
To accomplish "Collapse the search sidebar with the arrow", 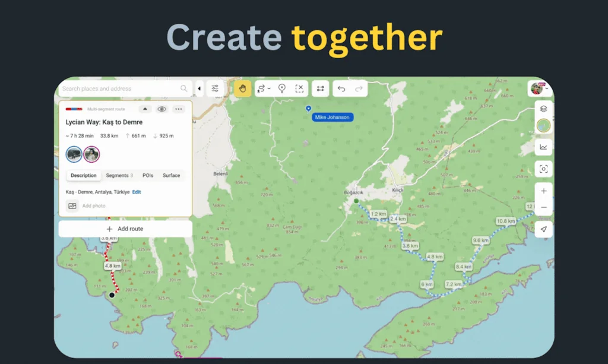I will 199,88.
